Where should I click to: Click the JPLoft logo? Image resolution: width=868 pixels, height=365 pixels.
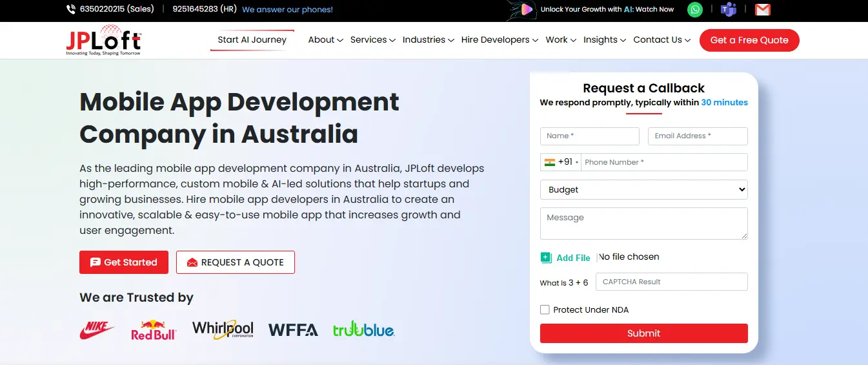[x=103, y=40]
